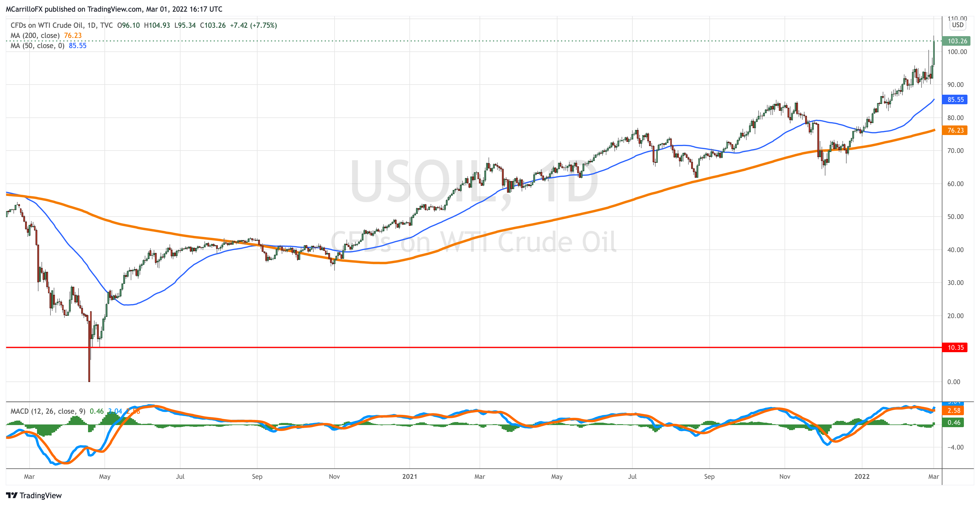The height and width of the screenshot is (506, 980).
Task: Select the chart title CFDs on WTI Crude Oil
Action: click(47, 25)
